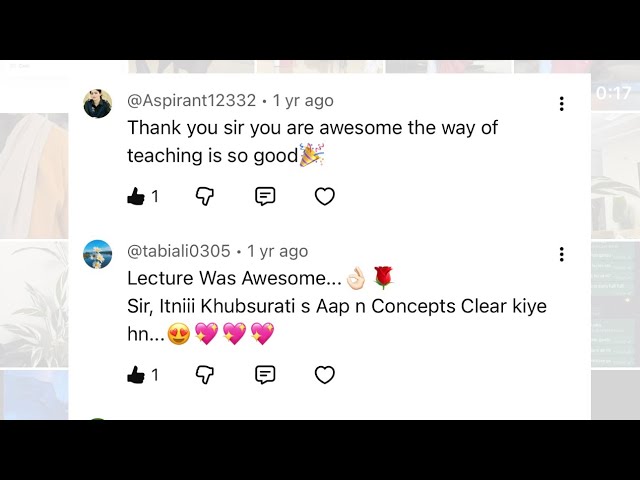Like the comment by @tabiali0305

point(136,375)
